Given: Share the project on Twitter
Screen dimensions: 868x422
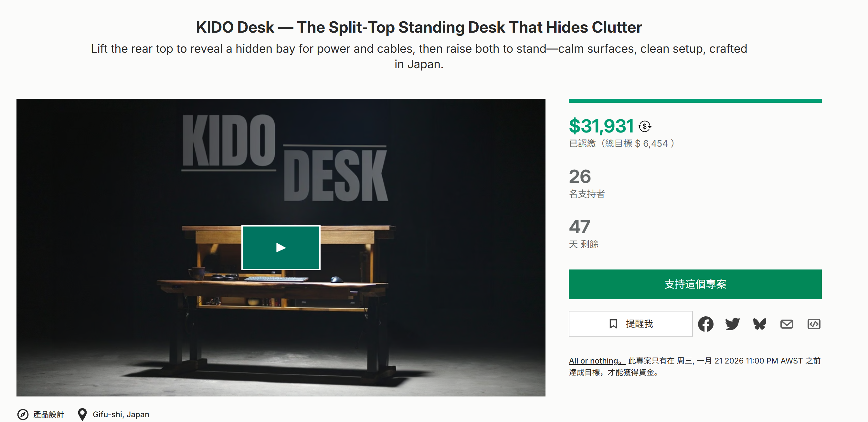Looking at the screenshot, I should tap(732, 324).
